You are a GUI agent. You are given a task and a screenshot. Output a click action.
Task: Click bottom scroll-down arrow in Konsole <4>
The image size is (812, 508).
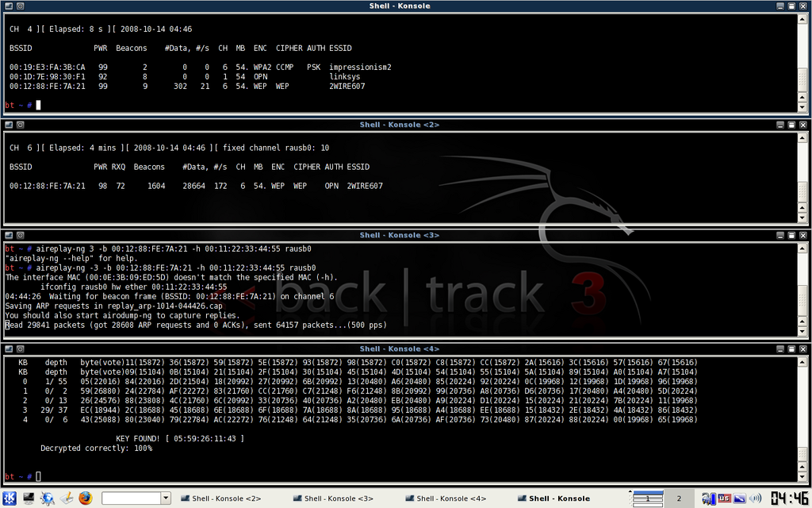[802, 477]
